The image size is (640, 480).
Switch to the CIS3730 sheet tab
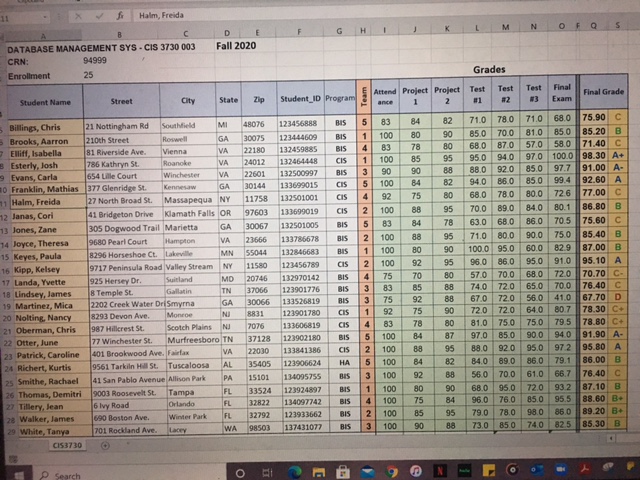(x=67, y=445)
